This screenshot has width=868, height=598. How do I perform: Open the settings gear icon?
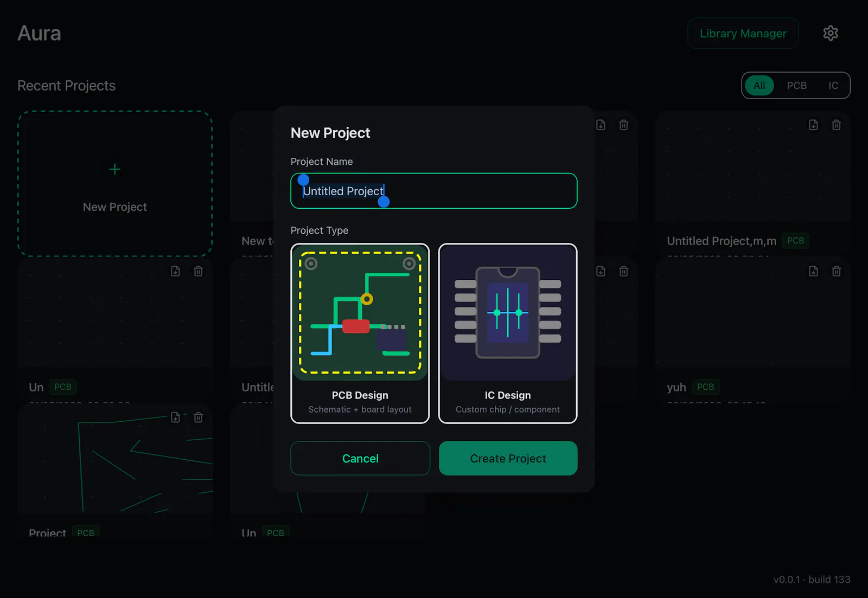pyautogui.click(x=831, y=33)
